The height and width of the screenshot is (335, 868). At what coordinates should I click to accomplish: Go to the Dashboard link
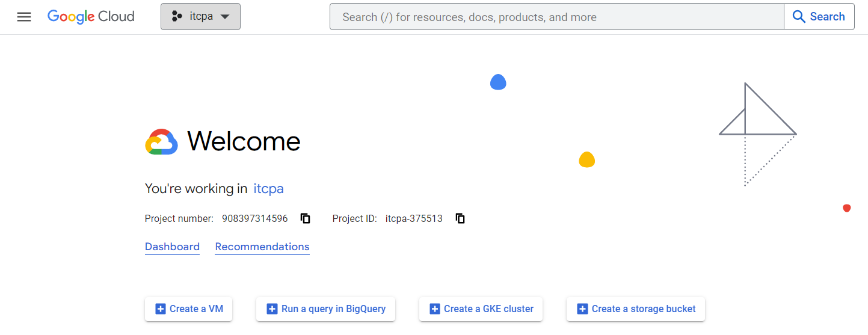172,247
